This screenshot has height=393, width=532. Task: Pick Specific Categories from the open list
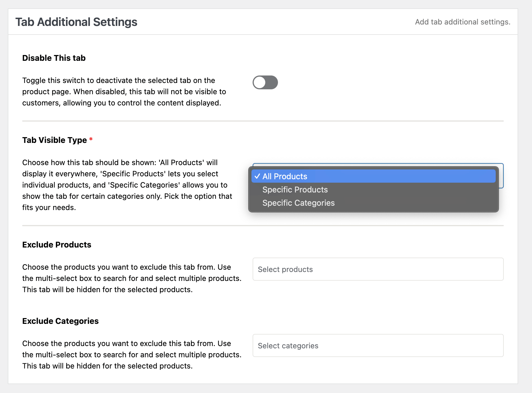coord(298,203)
